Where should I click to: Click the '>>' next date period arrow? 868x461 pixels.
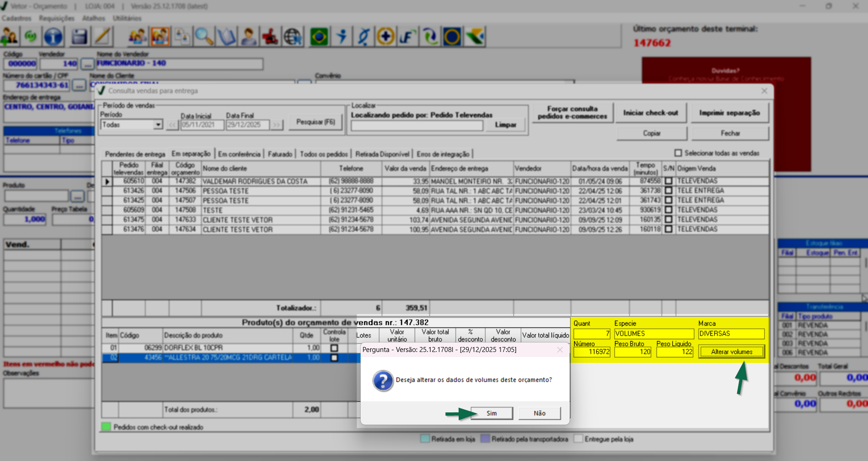coord(277,125)
